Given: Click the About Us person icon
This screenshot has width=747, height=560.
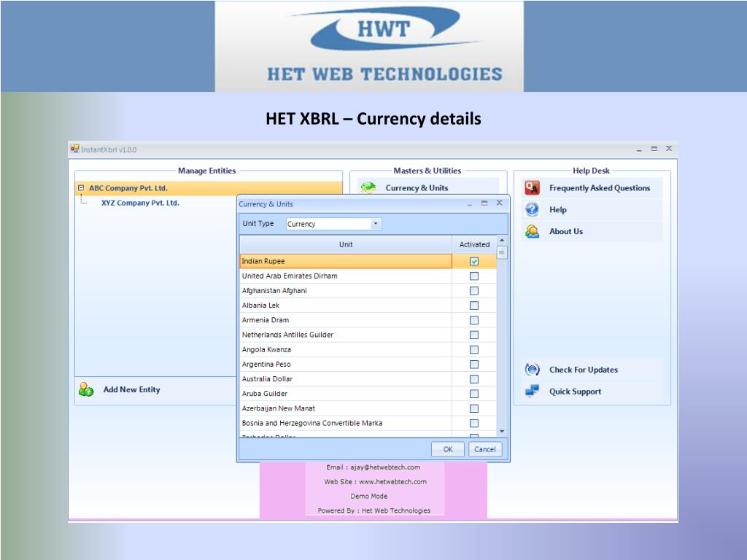Looking at the screenshot, I should coord(532,231).
